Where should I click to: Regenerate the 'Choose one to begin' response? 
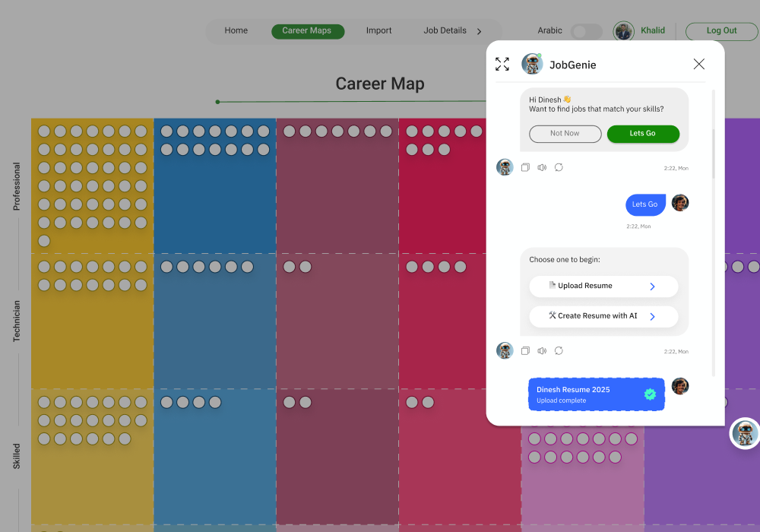[x=559, y=350]
